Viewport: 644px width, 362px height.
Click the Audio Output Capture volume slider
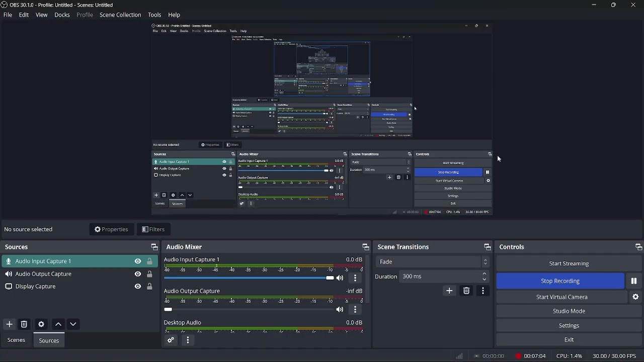click(249, 310)
